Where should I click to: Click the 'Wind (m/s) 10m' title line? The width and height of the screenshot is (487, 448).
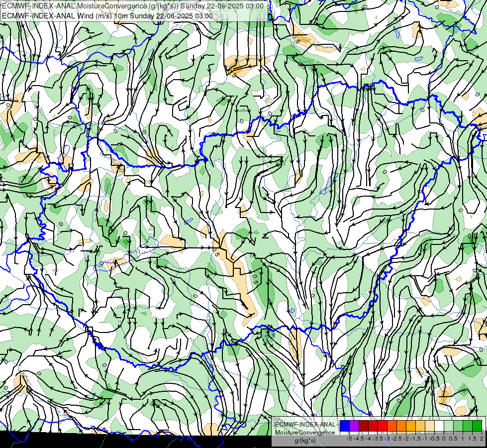click(107, 15)
